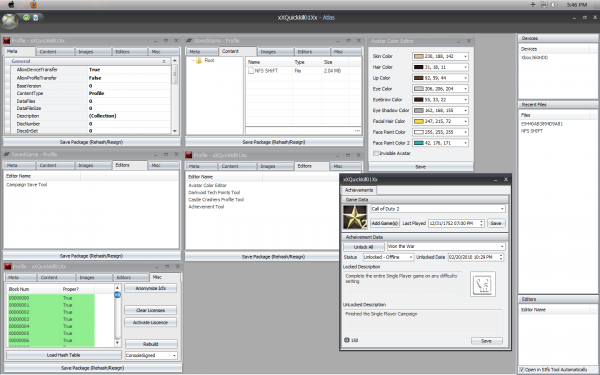This screenshot has width=600, height=375.
Task: Click the volume icon in the menu bar
Action: [x=554, y=5]
